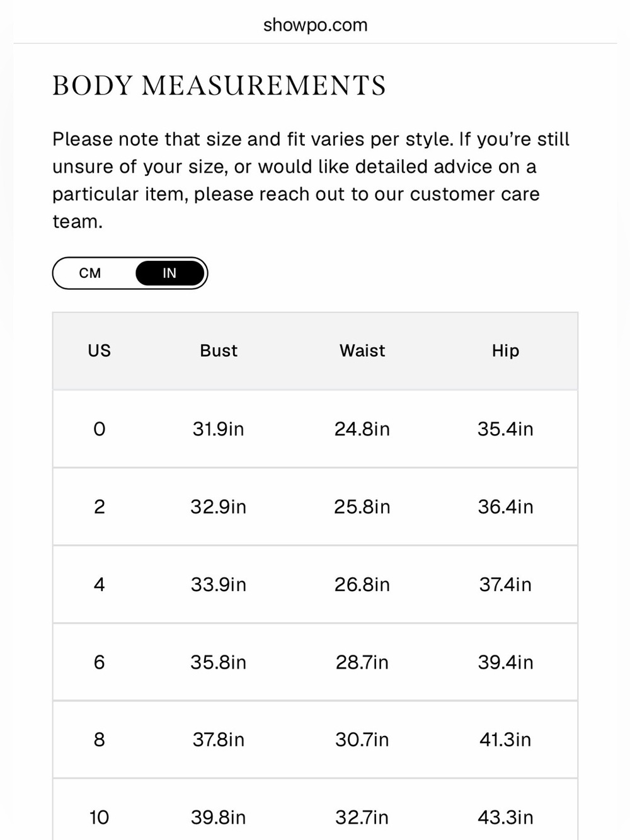Click the Hip column header

pyautogui.click(x=505, y=350)
